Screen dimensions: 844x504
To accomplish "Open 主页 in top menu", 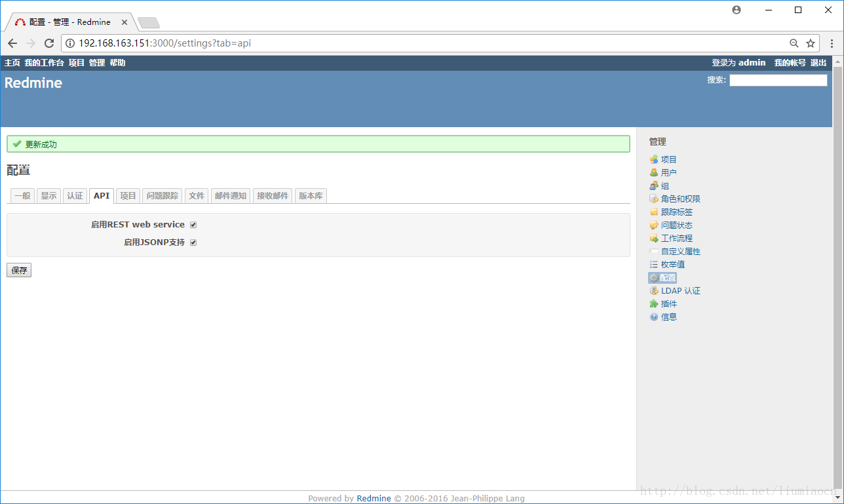I will click(12, 63).
